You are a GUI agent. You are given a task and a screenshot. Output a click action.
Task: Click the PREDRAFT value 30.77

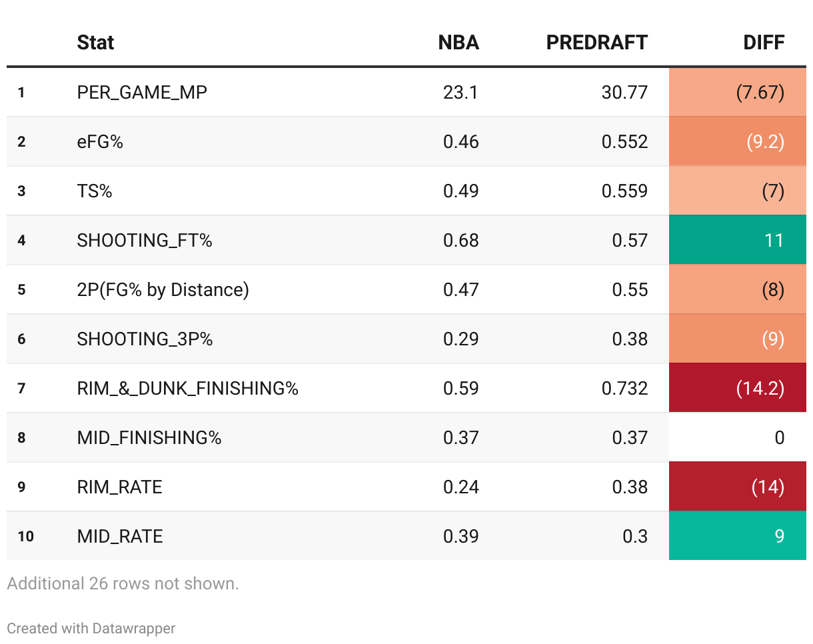tap(624, 92)
